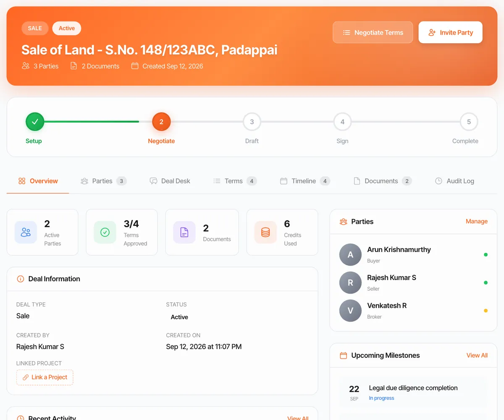View the Audit Log tab
Viewport: 504px width, 420px height.
tap(454, 181)
